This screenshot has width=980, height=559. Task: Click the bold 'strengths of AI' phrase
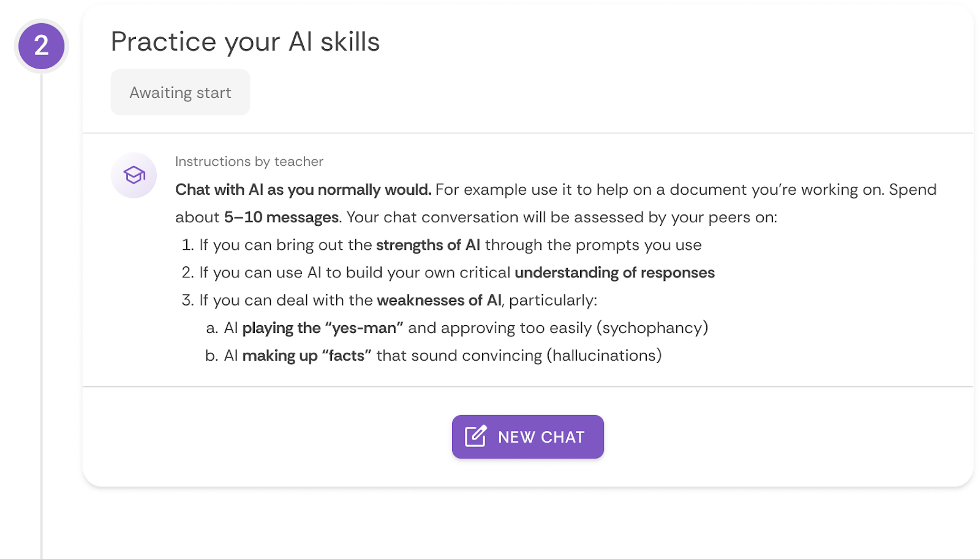tap(428, 245)
